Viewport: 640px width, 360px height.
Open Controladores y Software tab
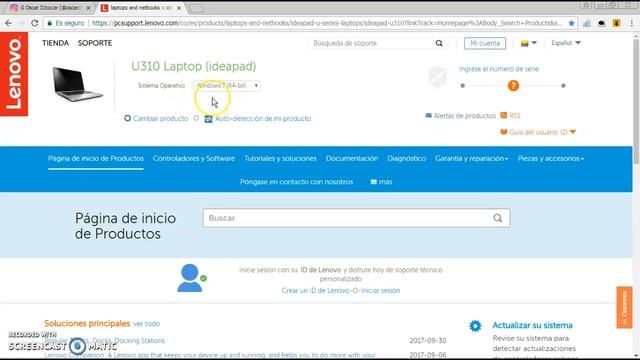click(x=194, y=158)
